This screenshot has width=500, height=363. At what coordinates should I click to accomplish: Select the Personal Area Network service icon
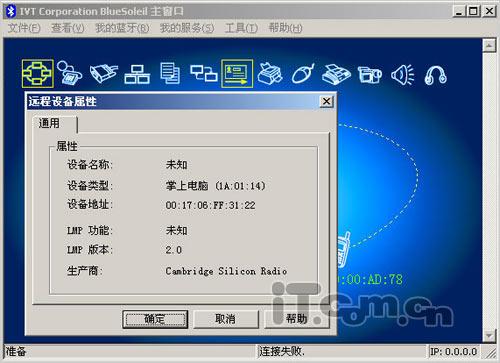coord(37,74)
